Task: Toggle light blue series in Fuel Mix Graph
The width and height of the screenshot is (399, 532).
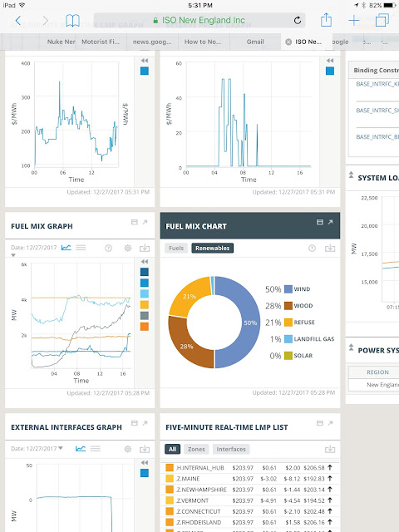Action: click(x=145, y=293)
